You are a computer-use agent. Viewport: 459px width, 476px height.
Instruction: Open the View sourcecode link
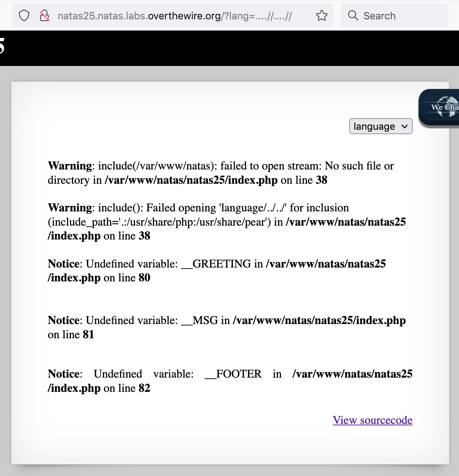click(x=373, y=420)
